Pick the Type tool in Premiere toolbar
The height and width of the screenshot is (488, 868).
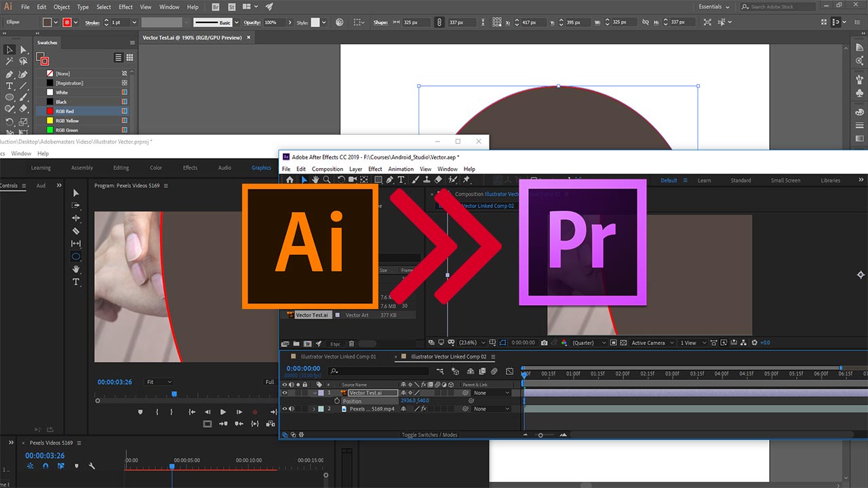click(x=76, y=282)
